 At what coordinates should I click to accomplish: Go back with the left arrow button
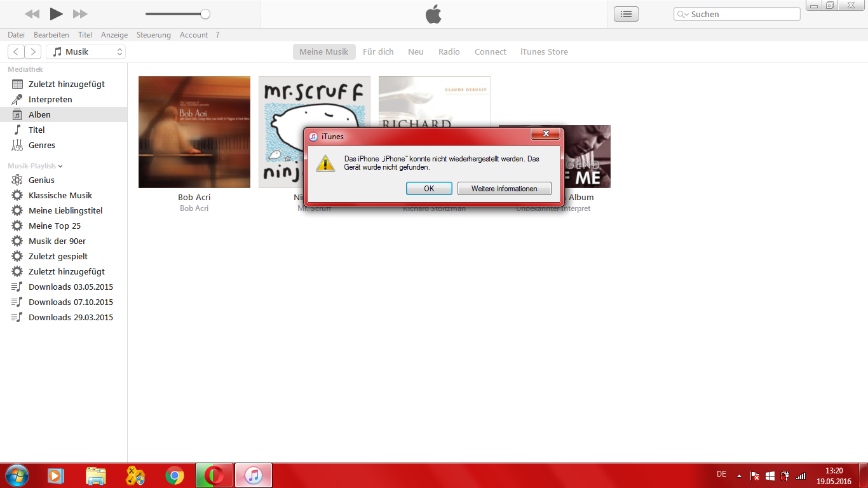[x=16, y=52]
